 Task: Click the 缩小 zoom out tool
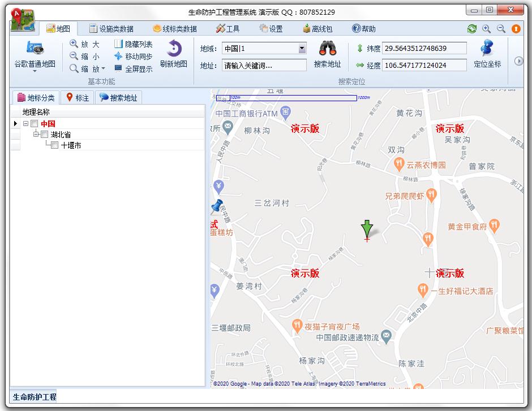point(85,56)
